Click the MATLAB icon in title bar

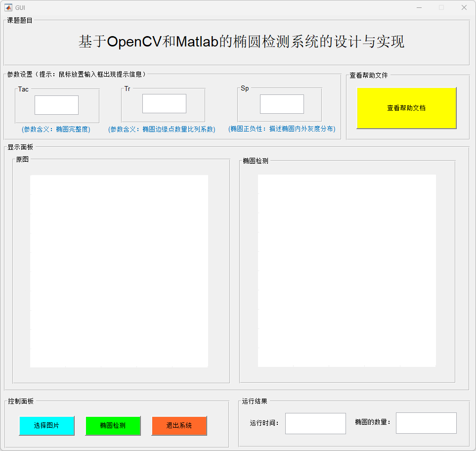pyautogui.click(x=8, y=7)
